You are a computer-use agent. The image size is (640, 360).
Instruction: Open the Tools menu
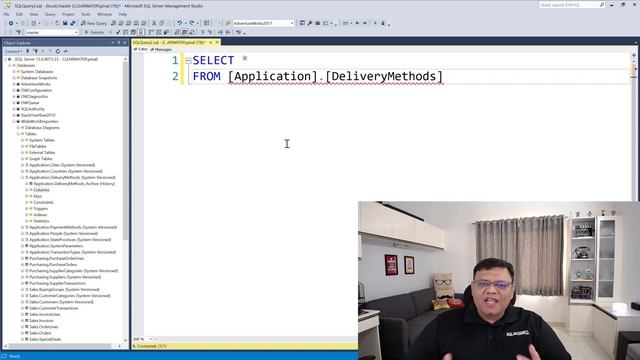[86, 14]
